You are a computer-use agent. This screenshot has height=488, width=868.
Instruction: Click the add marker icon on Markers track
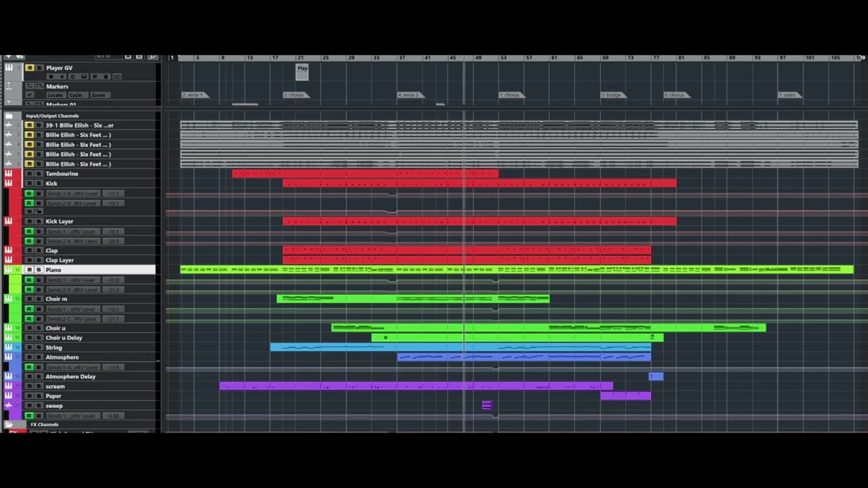tap(30, 86)
